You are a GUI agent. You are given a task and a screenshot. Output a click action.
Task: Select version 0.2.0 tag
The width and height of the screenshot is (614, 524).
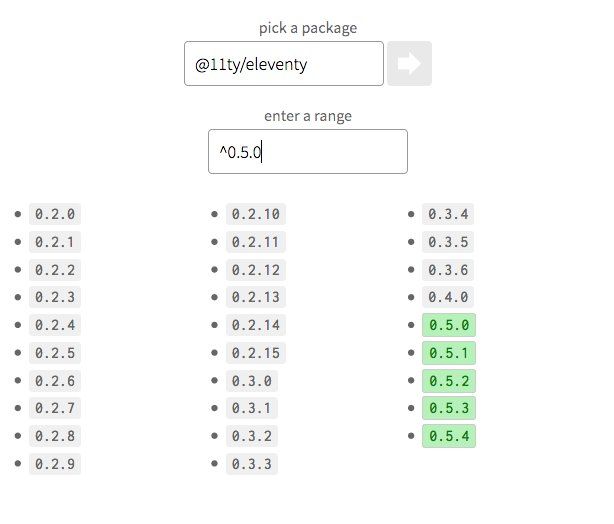tap(55, 214)
